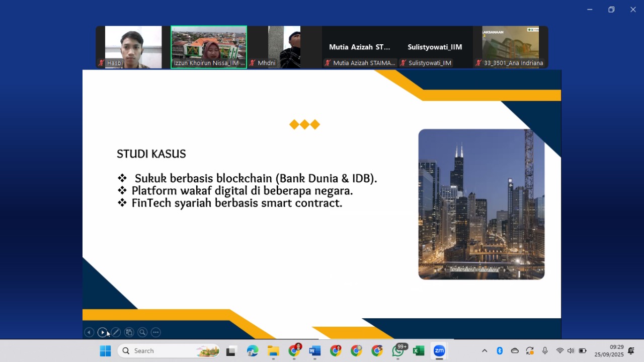Open Microsoft Word from taskbar
The width and height of the screenshot is (644, 362).
tap(315, 351)
